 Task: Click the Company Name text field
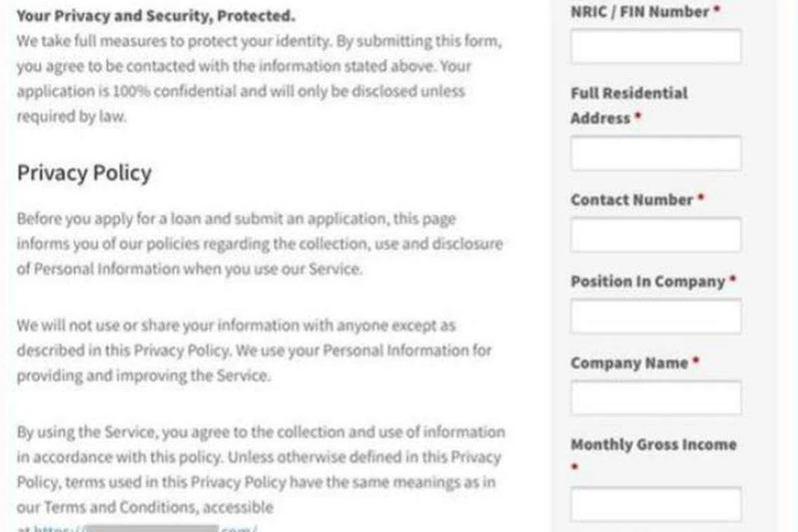[655, 398]
